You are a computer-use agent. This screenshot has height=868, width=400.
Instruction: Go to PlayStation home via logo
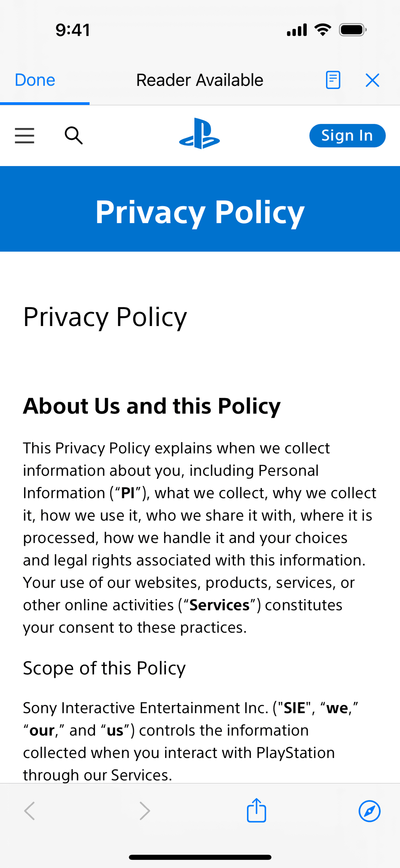200,133
